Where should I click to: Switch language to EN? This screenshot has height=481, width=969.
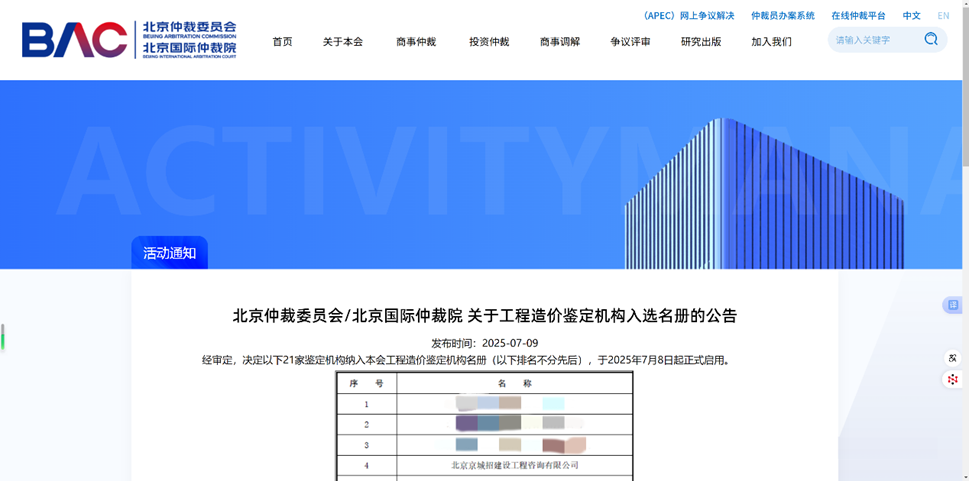pos(943,16)
